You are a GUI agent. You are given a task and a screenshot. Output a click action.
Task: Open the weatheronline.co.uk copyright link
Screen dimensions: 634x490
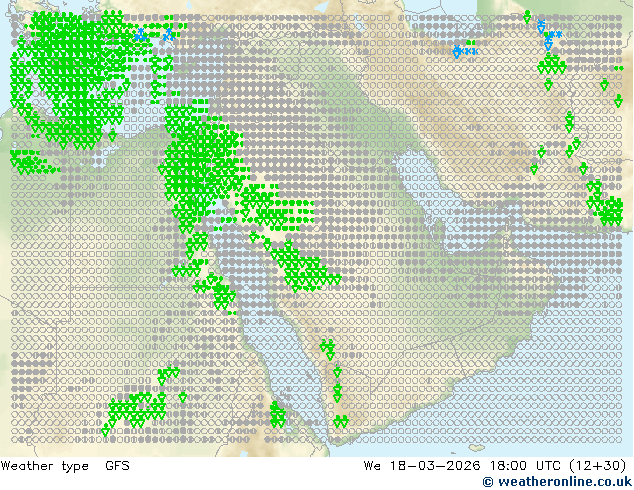[557, 482]
